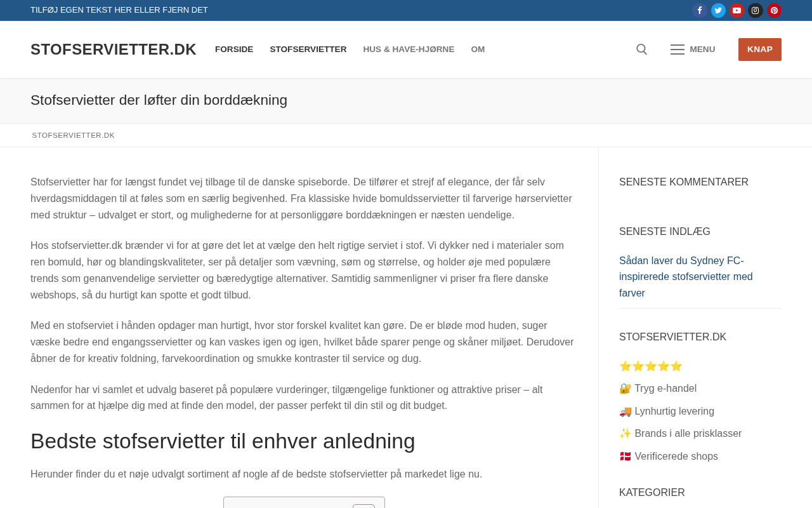
Task: Open the search magnifier icon
Action: (x=641, y=50)
